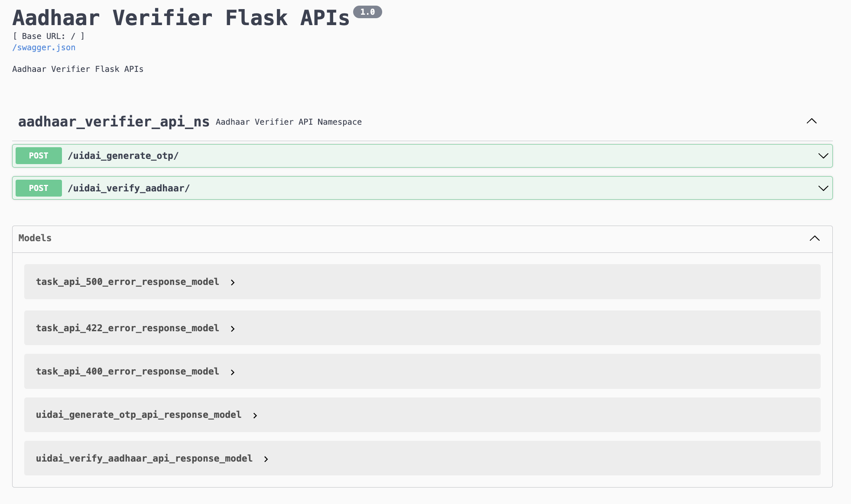Expand the /uidai_generate_otp/ endpoint chevron
The image size is (851, 504).
(823, 156)
